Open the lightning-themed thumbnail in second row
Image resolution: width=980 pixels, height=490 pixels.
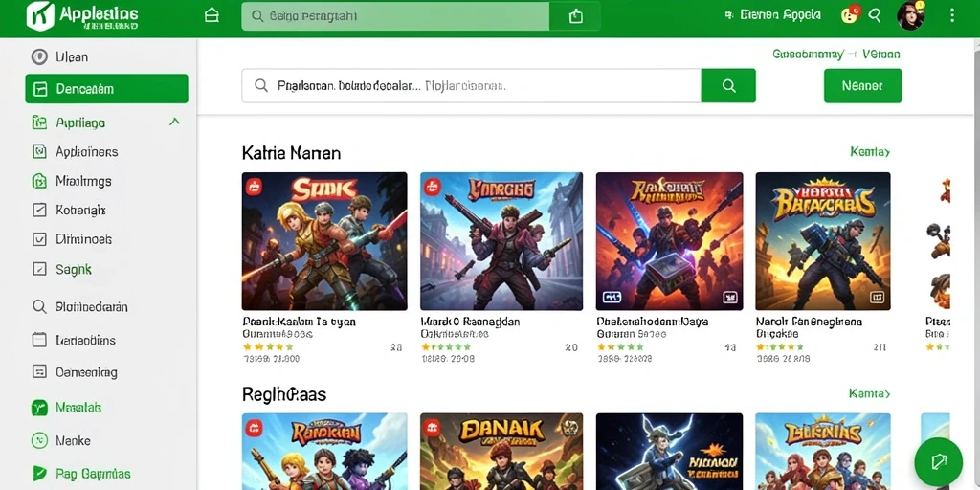(x=669, y=452)
